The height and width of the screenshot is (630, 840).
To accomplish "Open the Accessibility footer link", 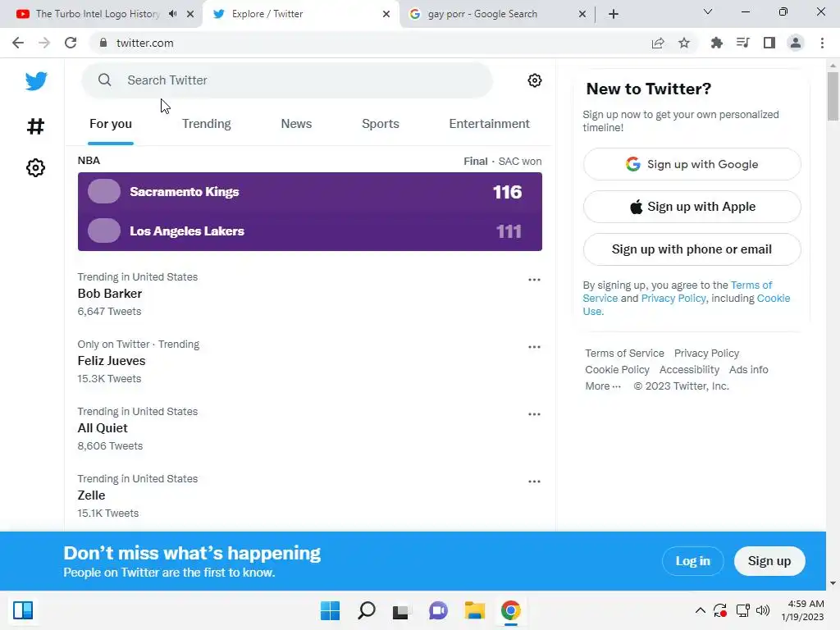I will 689,370.
